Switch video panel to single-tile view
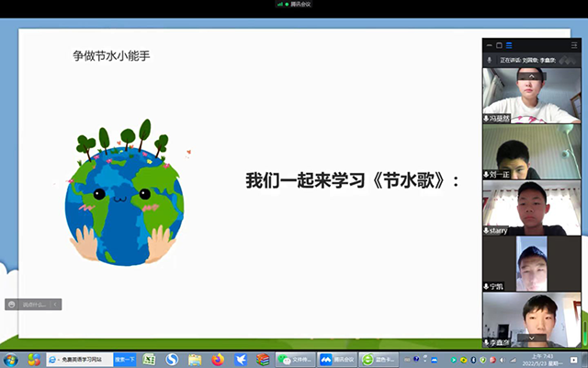The width and height of the screenshot is (588, 368). 499,45
